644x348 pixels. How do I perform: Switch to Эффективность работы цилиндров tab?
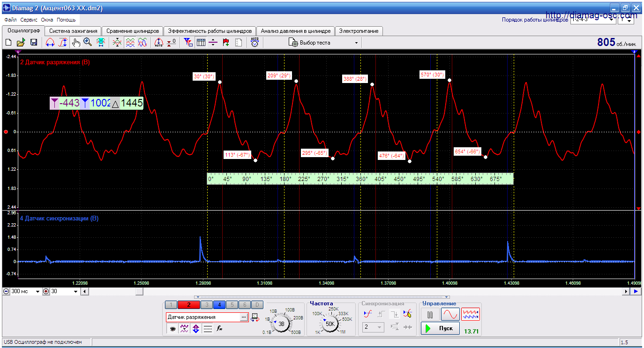coord(210,31)
